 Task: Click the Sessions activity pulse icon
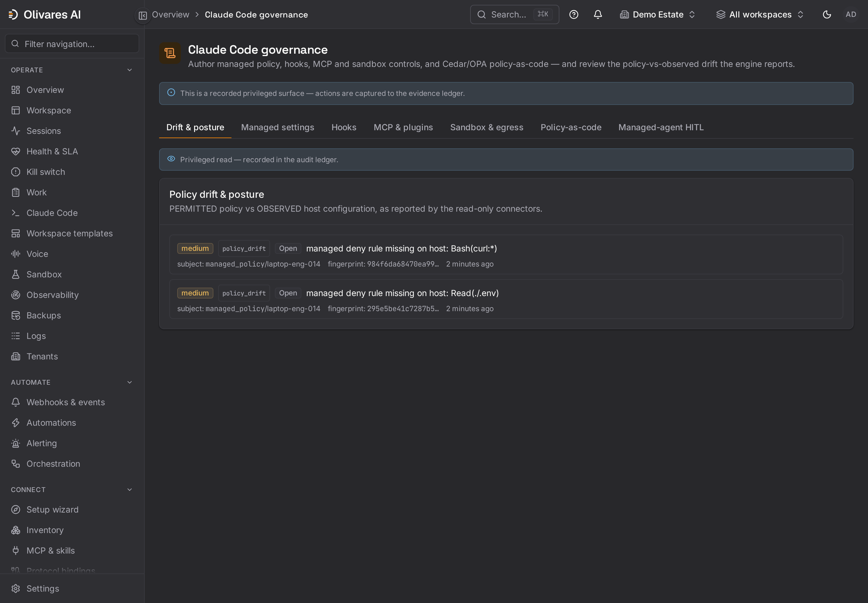[x=15, y=131]
